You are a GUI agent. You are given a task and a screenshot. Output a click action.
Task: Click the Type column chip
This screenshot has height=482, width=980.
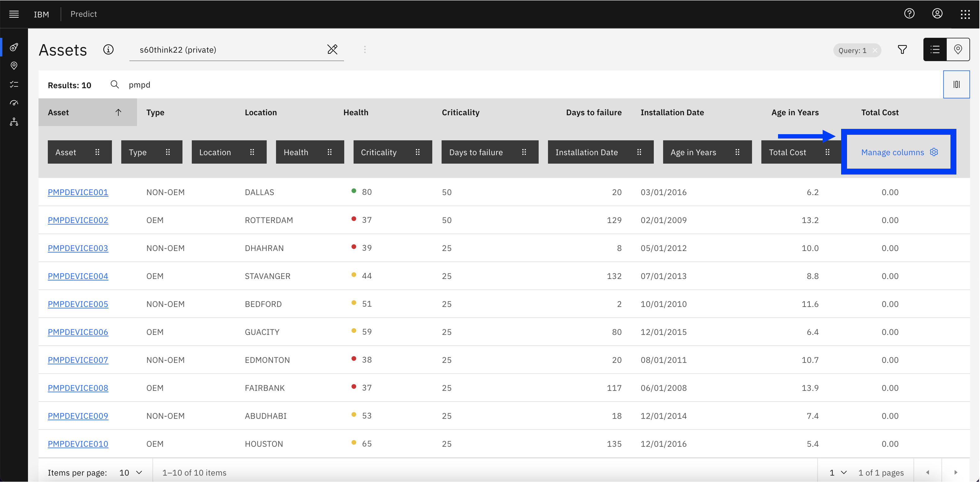pos(151,152)
